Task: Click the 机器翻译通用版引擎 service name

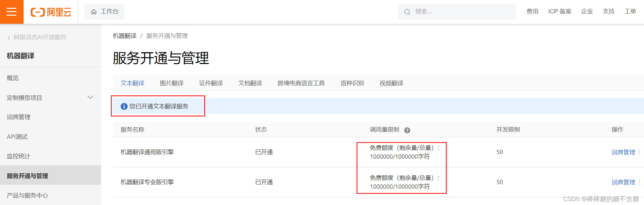Action: tap(147, 152)
